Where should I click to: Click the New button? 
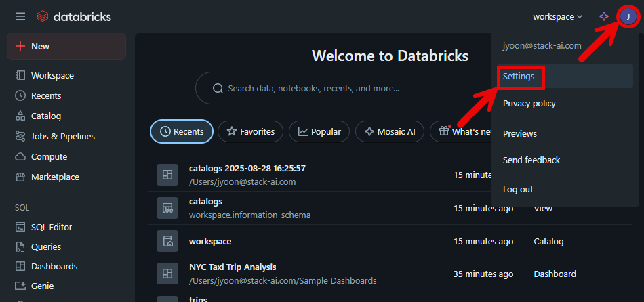pos(66,46)
